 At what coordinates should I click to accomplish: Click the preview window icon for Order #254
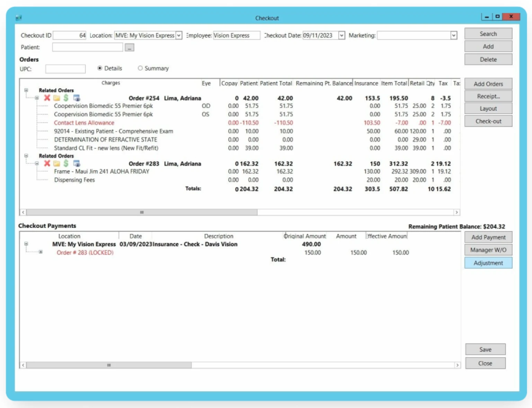click(x=77, y=98)
